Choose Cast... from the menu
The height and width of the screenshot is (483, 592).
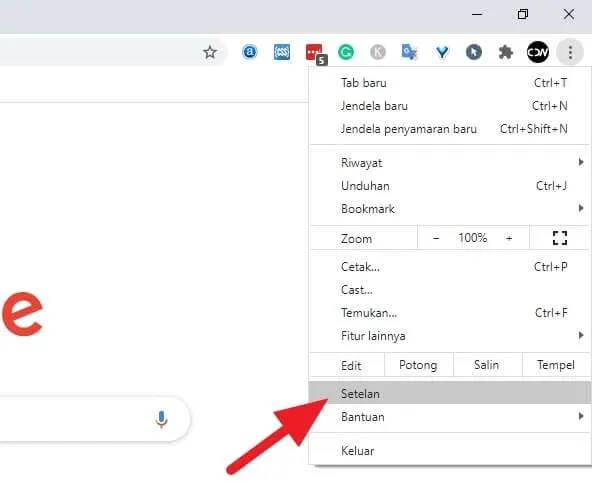(449, 290)
